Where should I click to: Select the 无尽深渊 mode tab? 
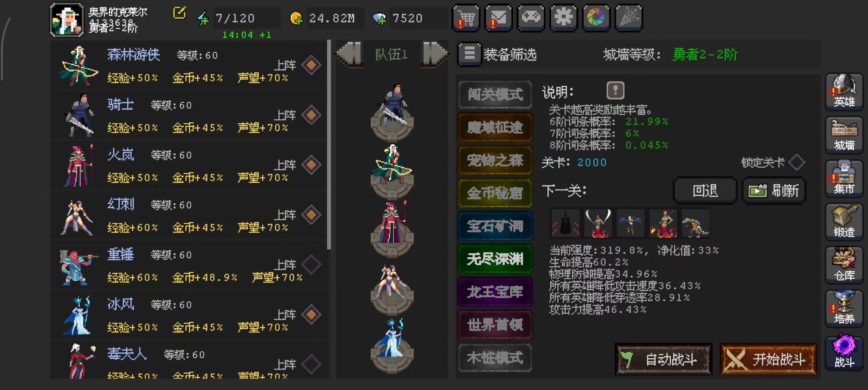pos(495,259)
